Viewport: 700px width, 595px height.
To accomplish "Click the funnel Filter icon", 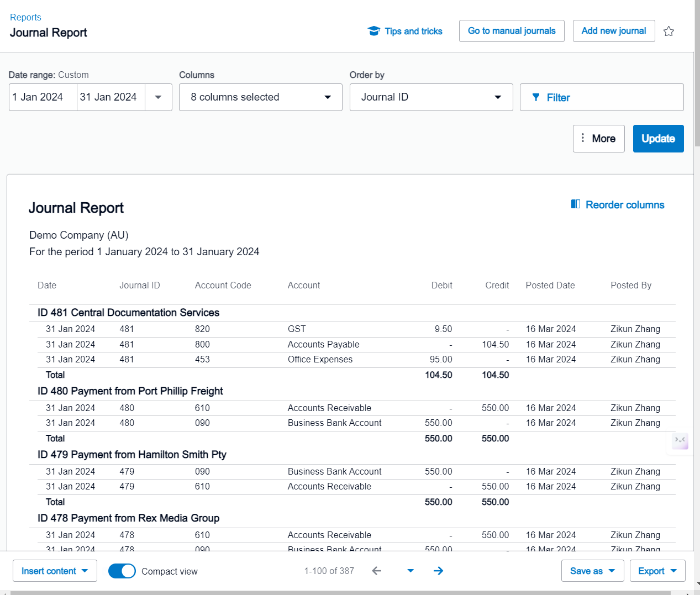I will (x=535, y=97).
